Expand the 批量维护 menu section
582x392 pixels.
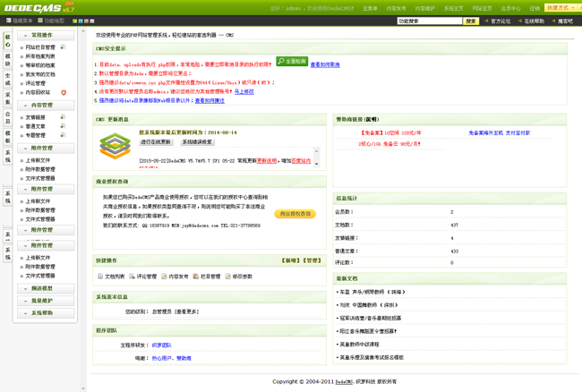click(42, 301)
